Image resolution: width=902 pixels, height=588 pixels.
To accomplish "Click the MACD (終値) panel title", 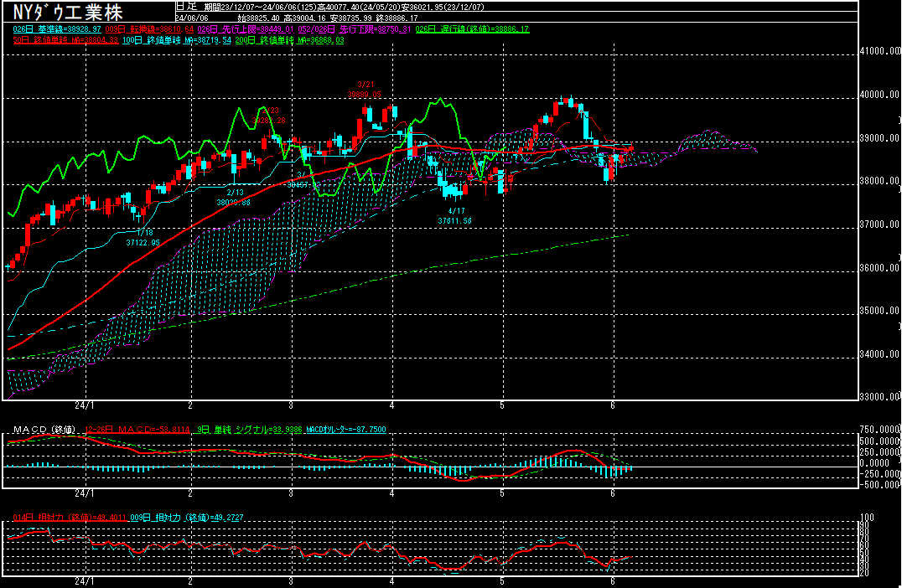I will 44,430.
